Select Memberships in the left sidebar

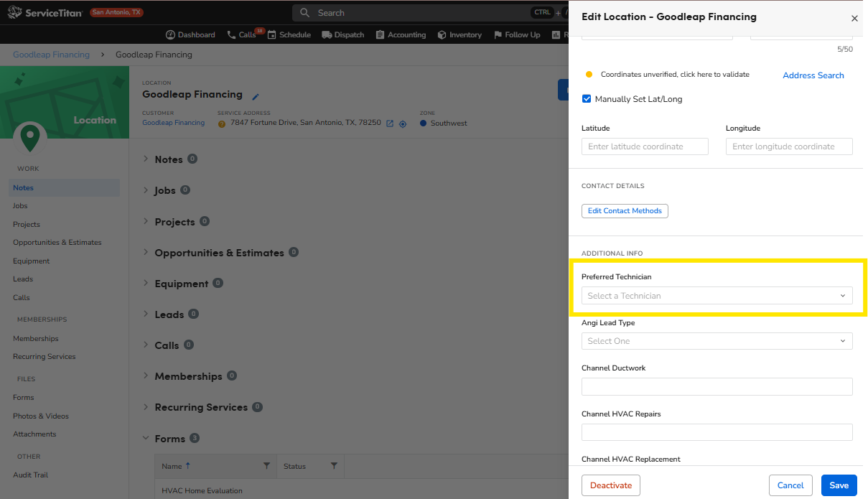pyautogui.click(x=36, y=338)
